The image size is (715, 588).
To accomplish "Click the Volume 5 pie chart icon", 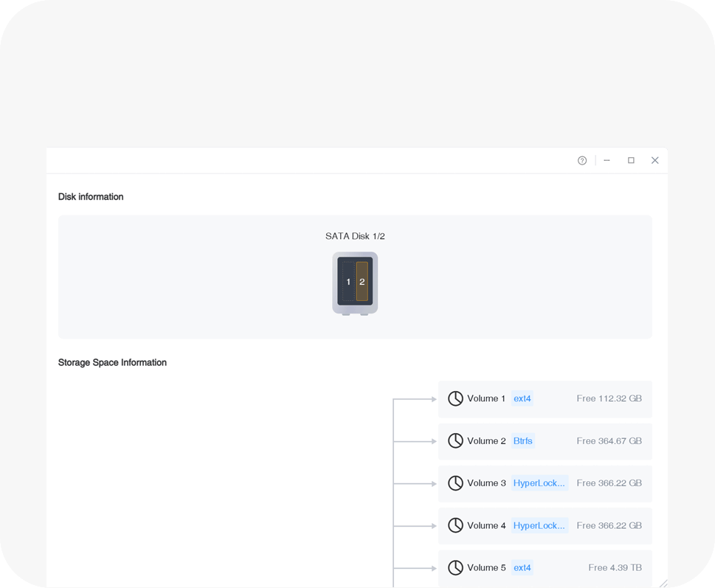I will coord(455,568).
